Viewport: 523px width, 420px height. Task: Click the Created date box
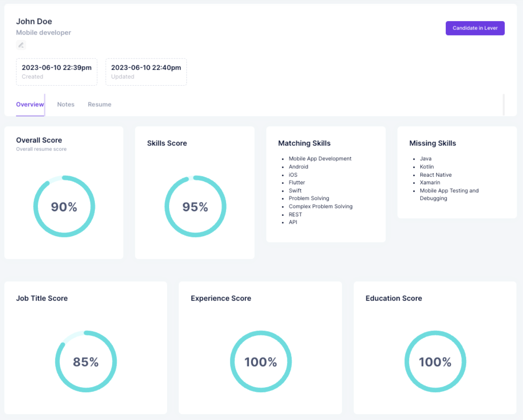pos(57,72)
